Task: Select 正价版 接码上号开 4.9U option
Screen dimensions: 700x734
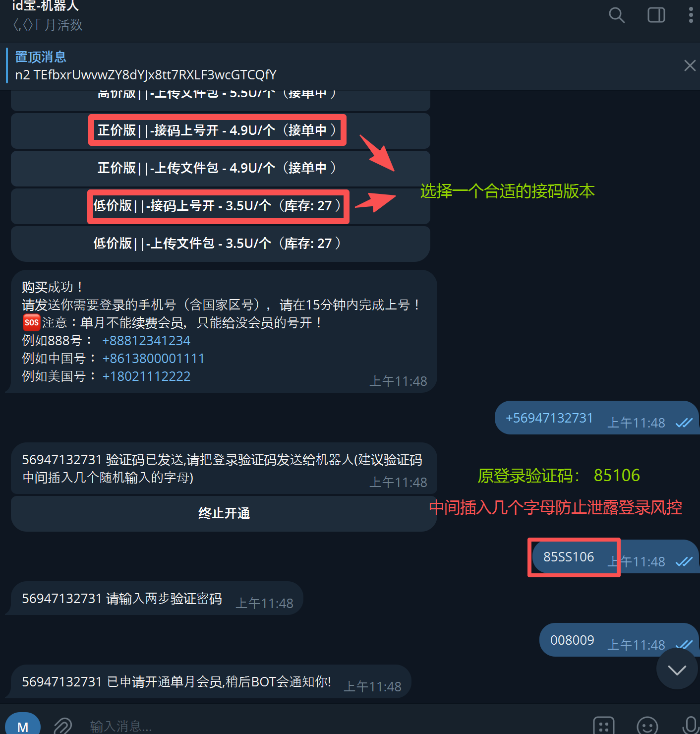Action: [221, 130]
